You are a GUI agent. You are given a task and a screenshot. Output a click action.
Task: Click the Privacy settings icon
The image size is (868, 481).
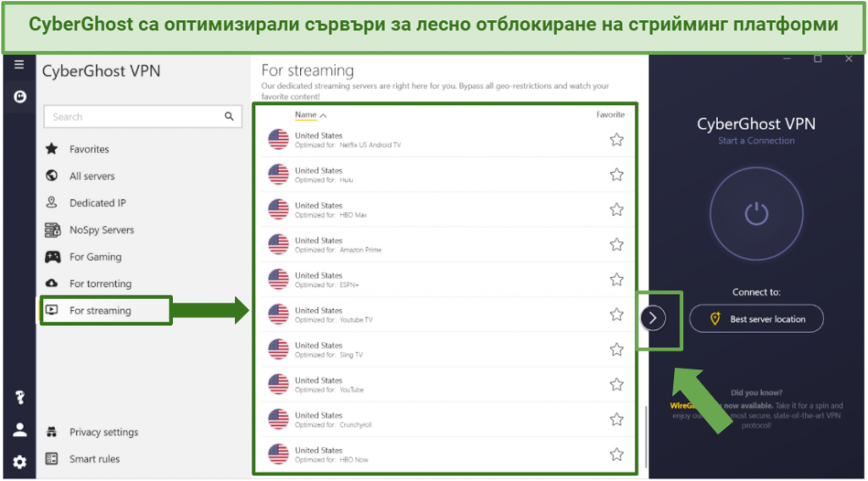[52, 432]
